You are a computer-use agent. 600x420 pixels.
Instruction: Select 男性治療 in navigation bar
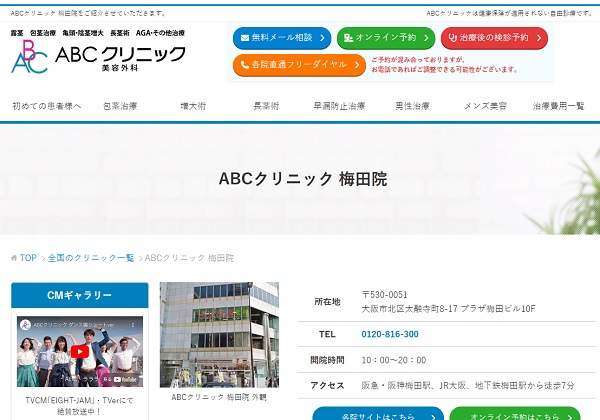point(412,106)
